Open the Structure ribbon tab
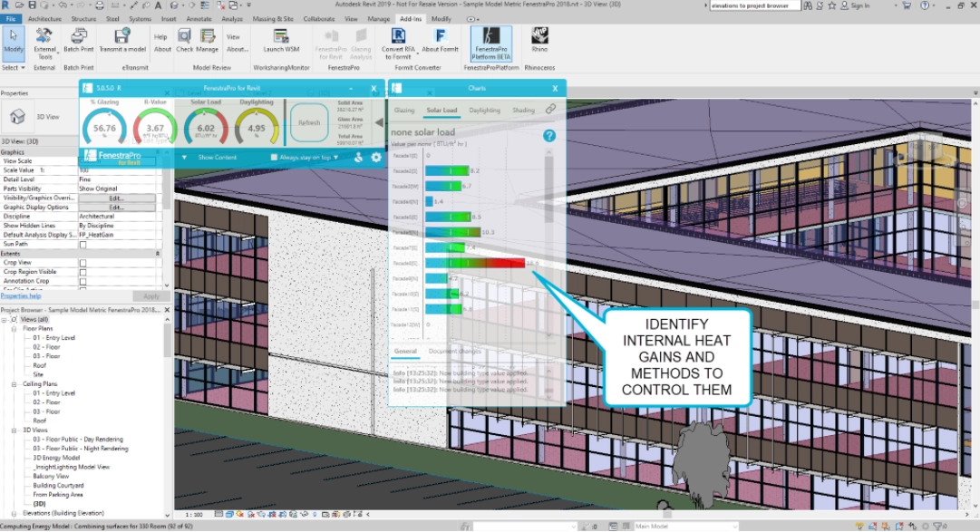 tap(83, 19)
